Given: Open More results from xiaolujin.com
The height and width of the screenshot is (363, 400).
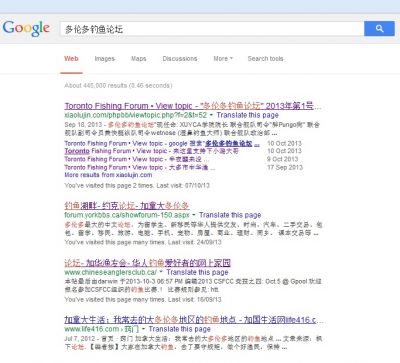Looking at the screenshot, I should 108,175.
